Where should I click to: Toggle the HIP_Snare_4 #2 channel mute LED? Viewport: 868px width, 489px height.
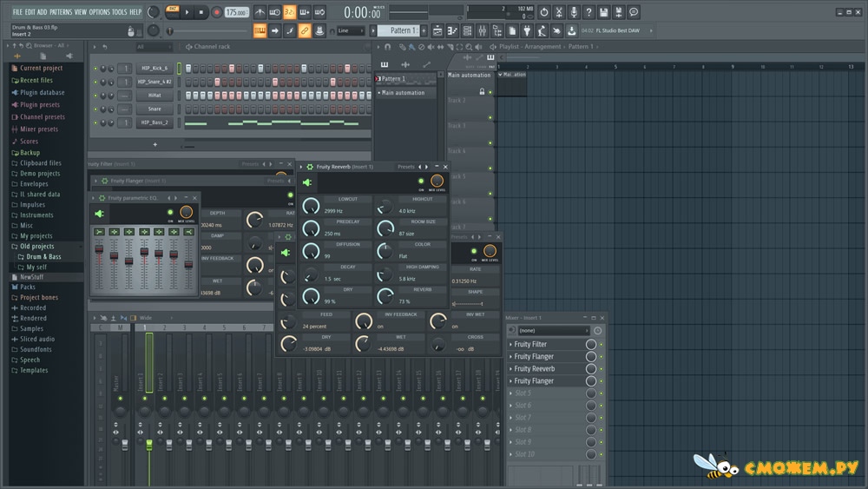95,82
